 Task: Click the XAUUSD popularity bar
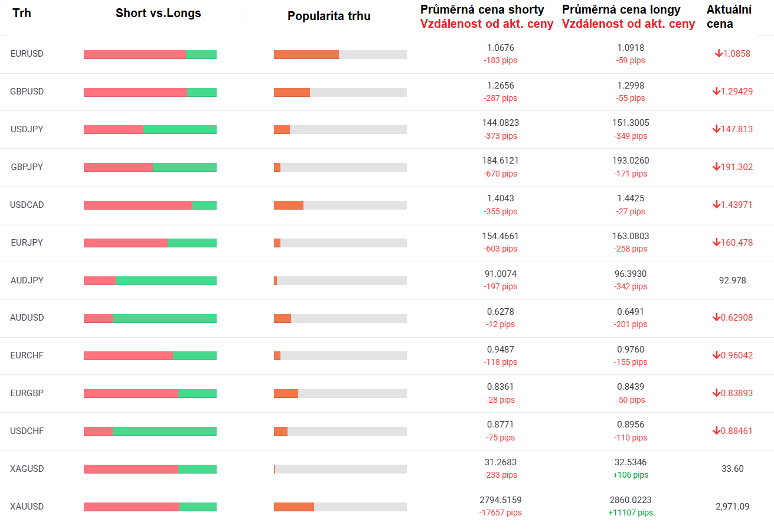tap(340, 507)
